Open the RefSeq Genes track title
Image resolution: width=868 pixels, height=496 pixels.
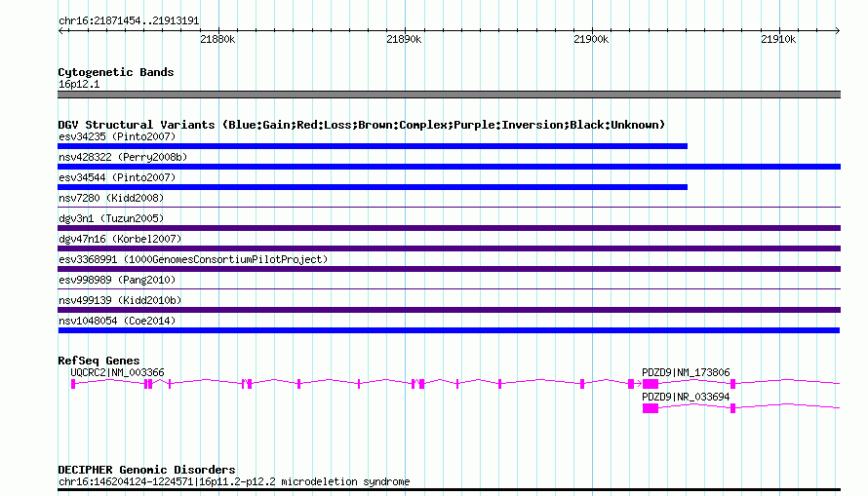99,361
